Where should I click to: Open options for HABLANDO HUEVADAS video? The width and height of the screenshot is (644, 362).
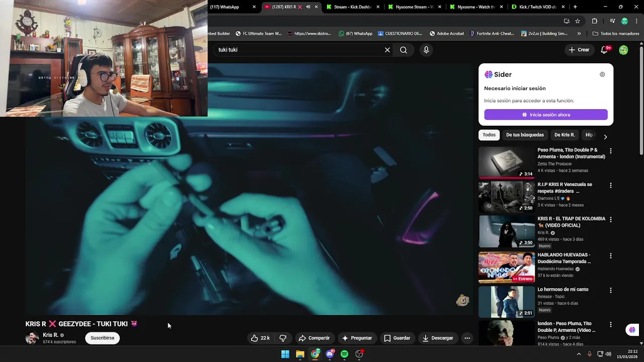coord(611,256)
